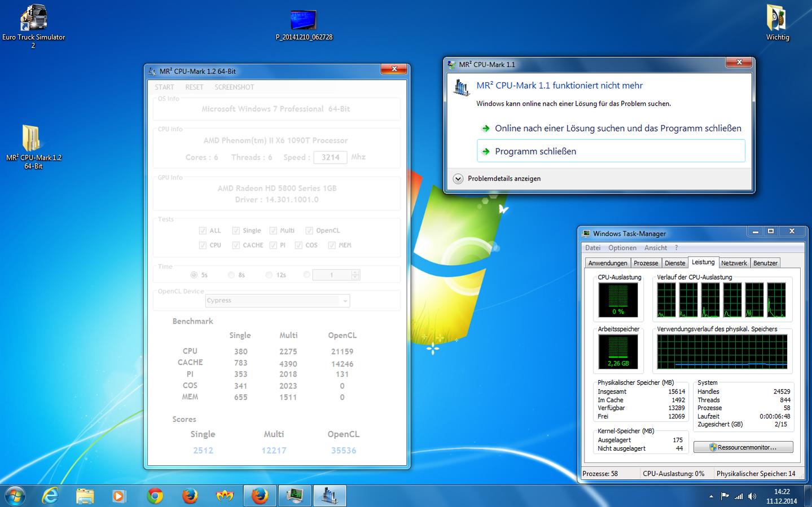
Task: Click CPU-Mark 1.1 error dialog title icon
Action: coord(451,64)
